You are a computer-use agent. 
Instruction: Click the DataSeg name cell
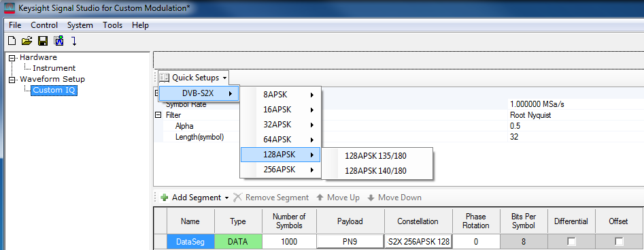190,242
